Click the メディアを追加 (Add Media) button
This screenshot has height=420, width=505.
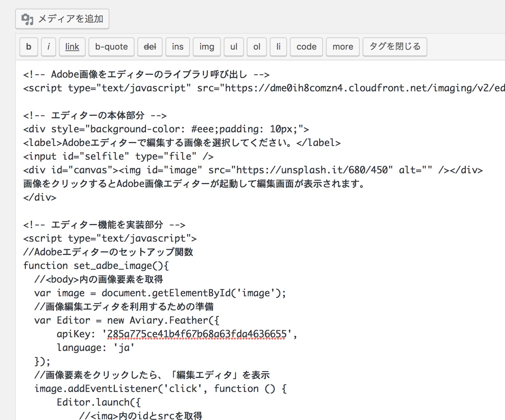[x=62, y=19]
